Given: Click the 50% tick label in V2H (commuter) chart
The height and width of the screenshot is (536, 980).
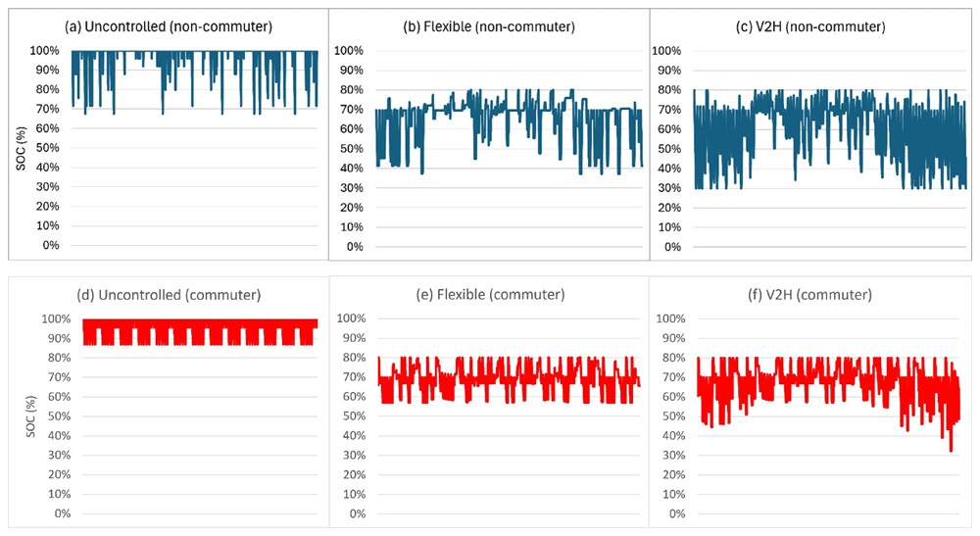Looking at the screenshot, I should 674,416.
